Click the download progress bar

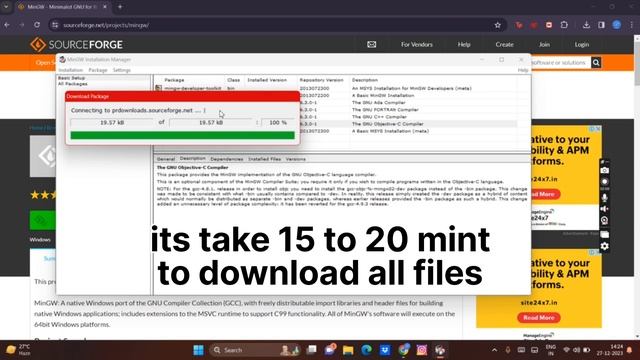(x=182, y=135)
